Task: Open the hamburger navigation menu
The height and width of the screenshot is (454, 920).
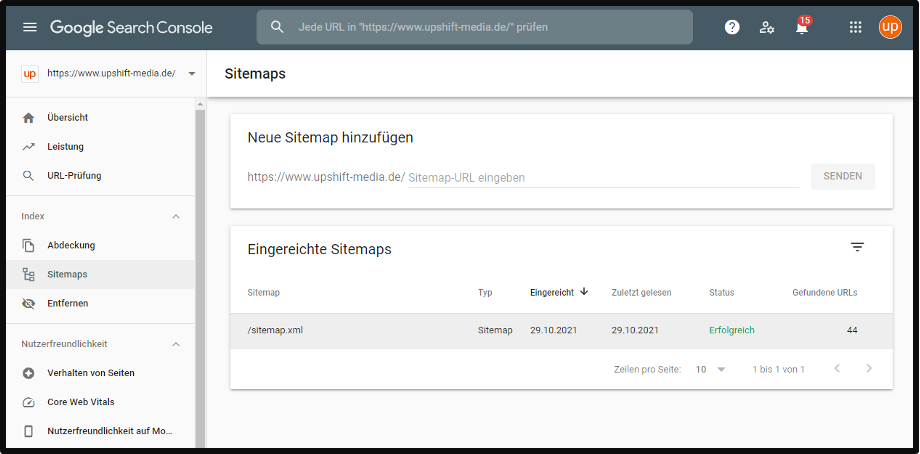Action: coord(29,27)
